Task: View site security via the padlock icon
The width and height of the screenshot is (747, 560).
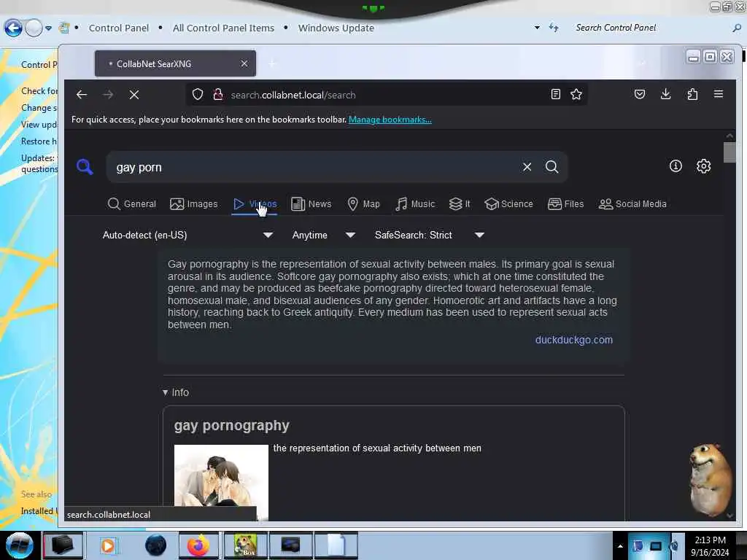Action: (218, 95)
